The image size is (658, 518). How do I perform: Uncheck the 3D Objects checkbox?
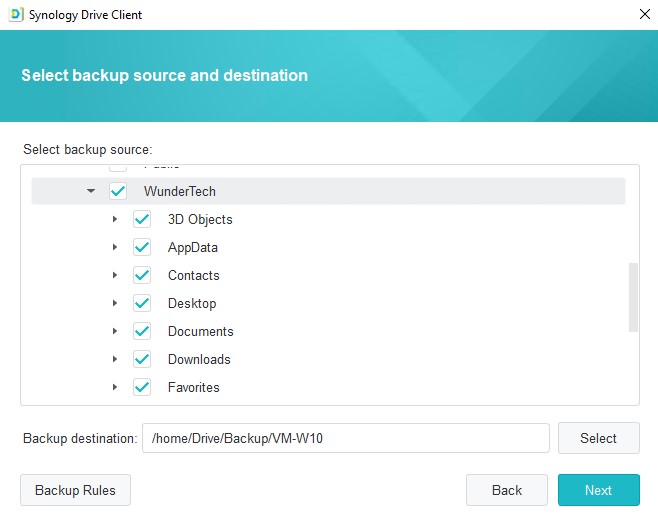click(x=142, y=219)
